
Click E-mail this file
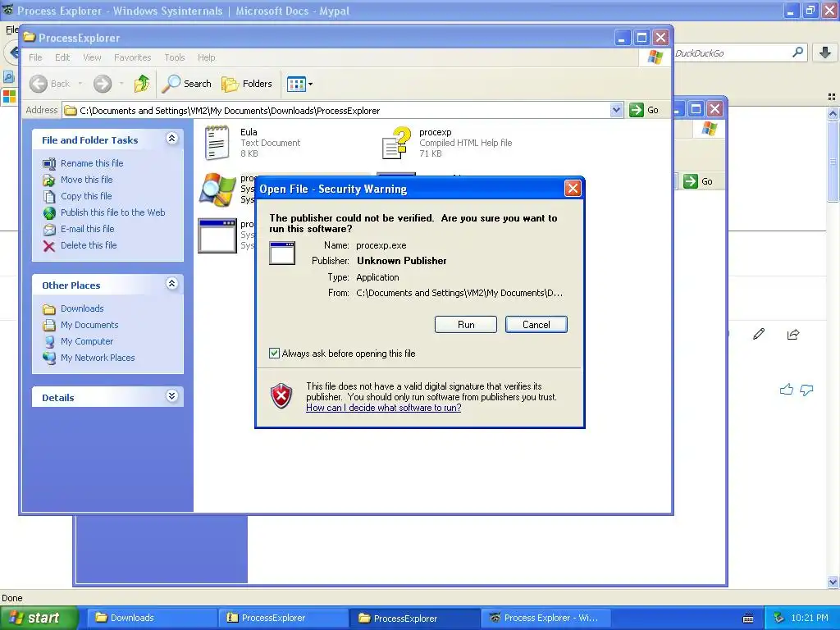click(x=87, y=229)
